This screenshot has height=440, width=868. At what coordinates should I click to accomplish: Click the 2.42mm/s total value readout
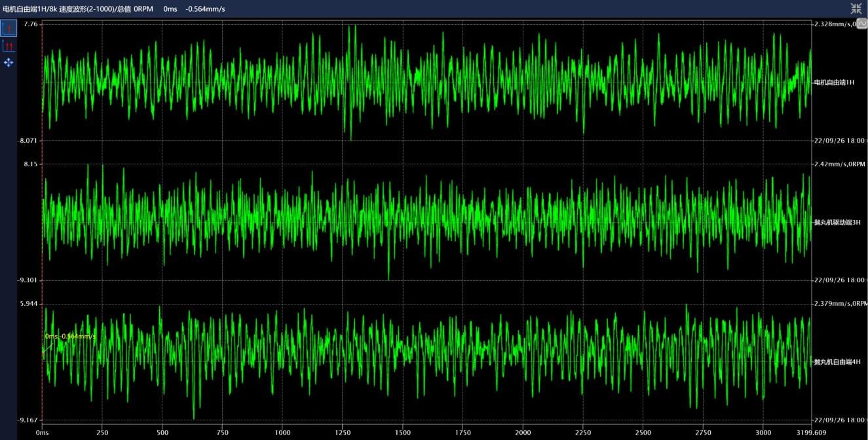(830, 164)
